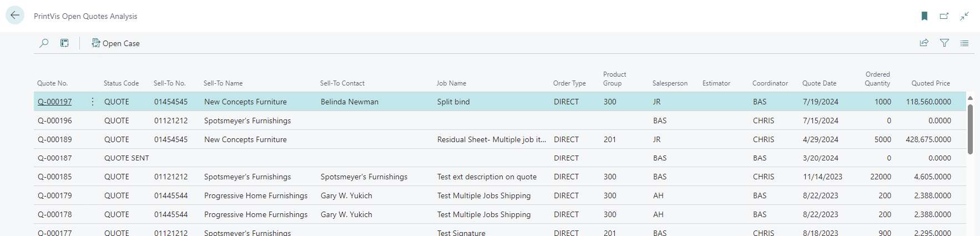
Task: Open Quote Date column header menu
Action: click(819, 83)
